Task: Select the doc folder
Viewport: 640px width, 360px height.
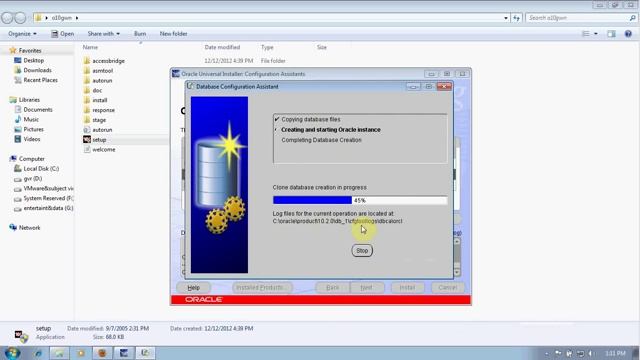Action: click(x=97, y=90)
